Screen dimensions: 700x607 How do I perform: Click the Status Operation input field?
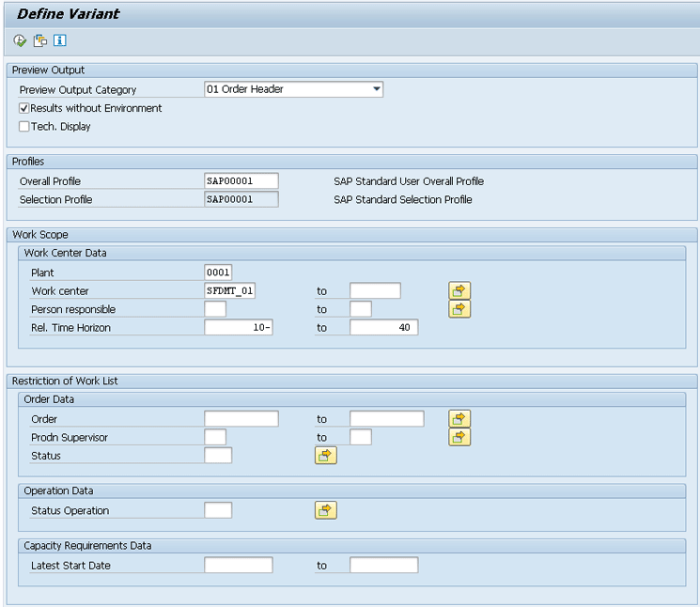tap(218, 510)
